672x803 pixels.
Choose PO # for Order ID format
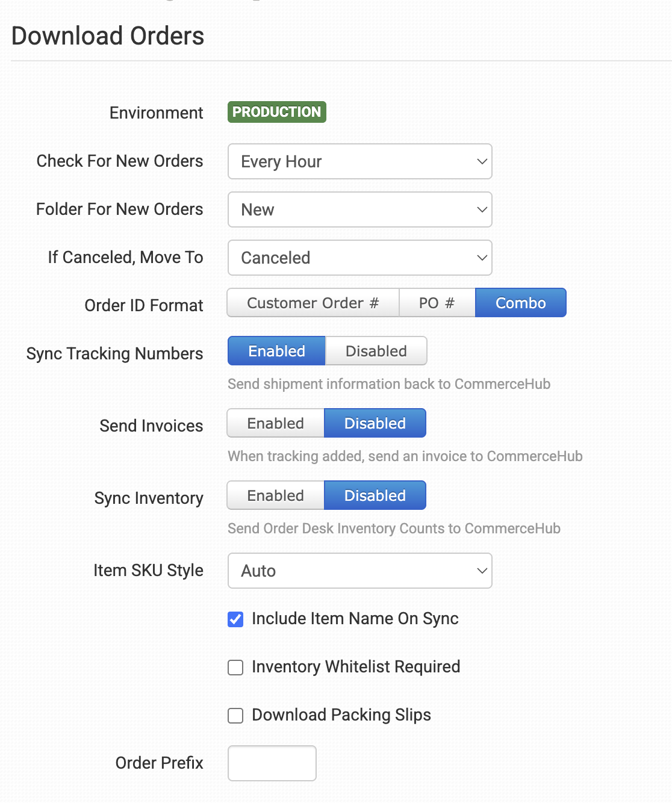coord(437,303)
